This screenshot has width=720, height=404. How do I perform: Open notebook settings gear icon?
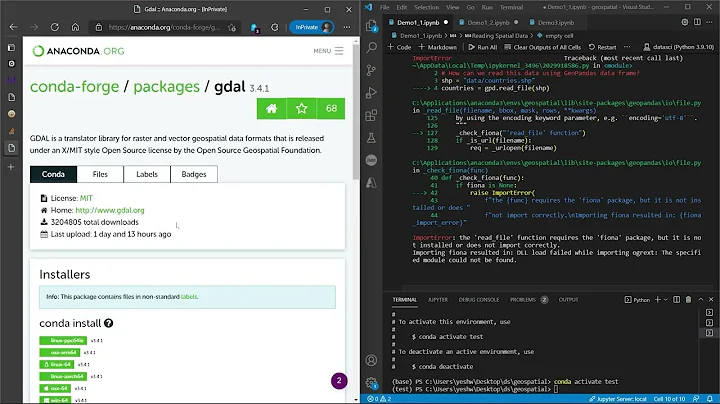pos(685,22)
